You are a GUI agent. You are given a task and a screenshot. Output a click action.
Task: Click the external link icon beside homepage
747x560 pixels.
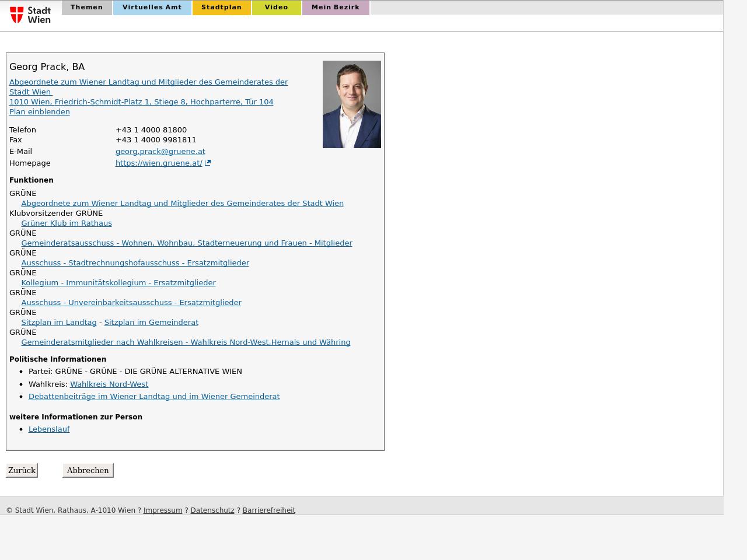(208, 163)
